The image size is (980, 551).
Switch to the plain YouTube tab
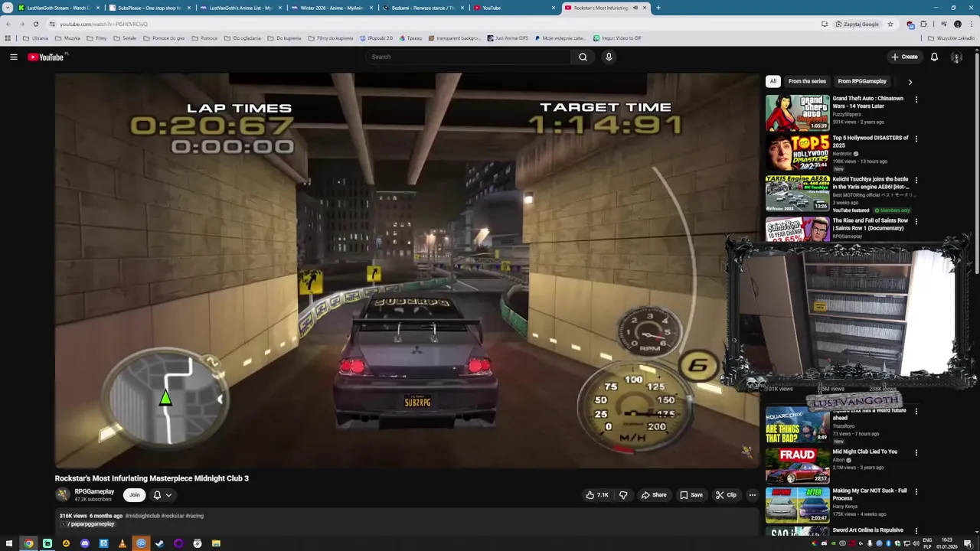(514, 8)
